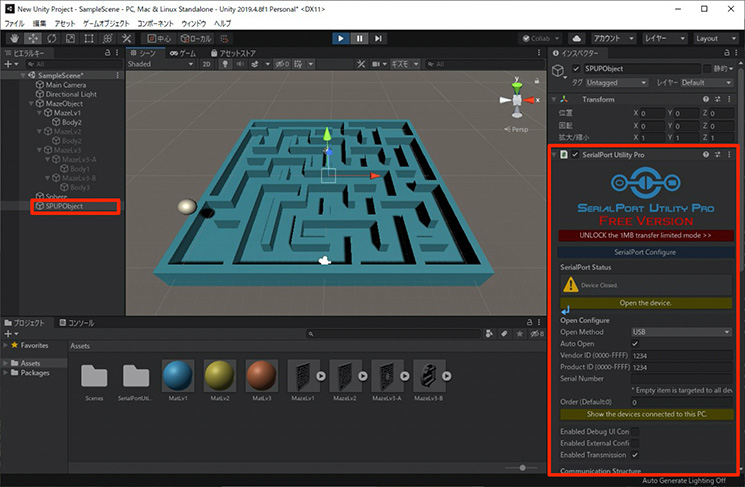Open the ファイル (File) menu
This screenshot has width=745, height=487.
pos(14,23)
